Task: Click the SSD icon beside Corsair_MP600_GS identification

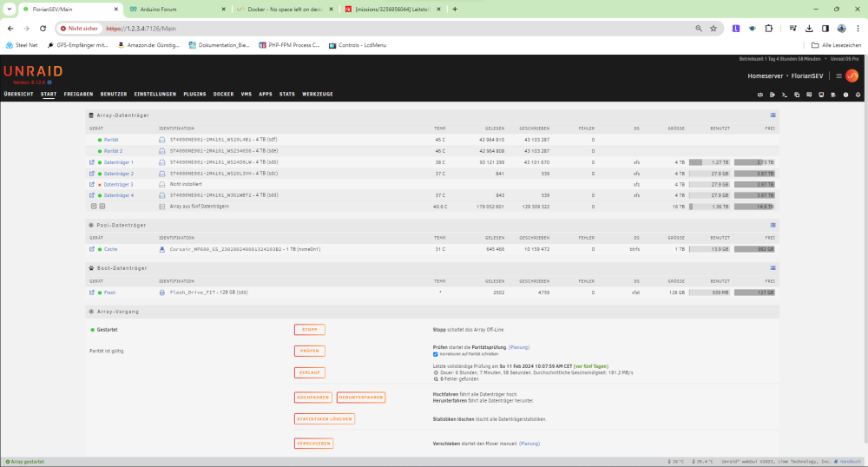Action: coord(162,249)
